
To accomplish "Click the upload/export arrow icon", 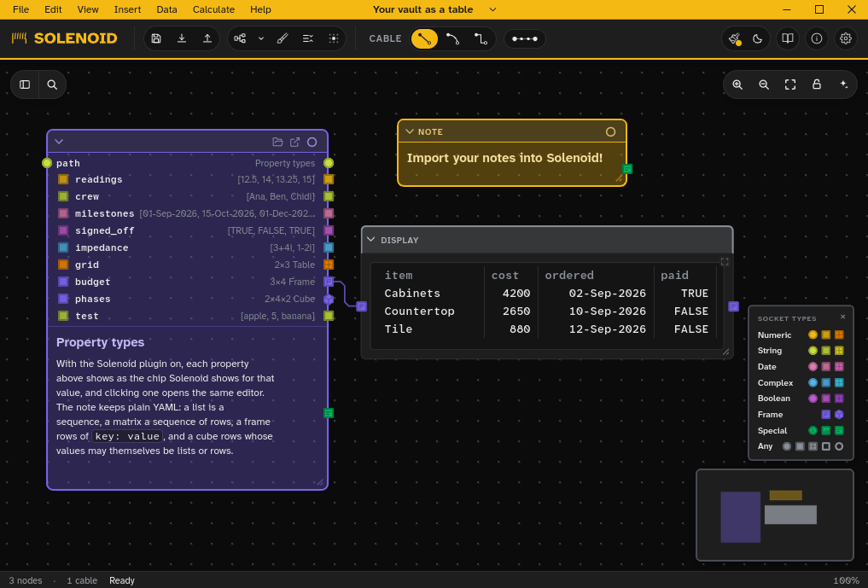I will point(207,38).
